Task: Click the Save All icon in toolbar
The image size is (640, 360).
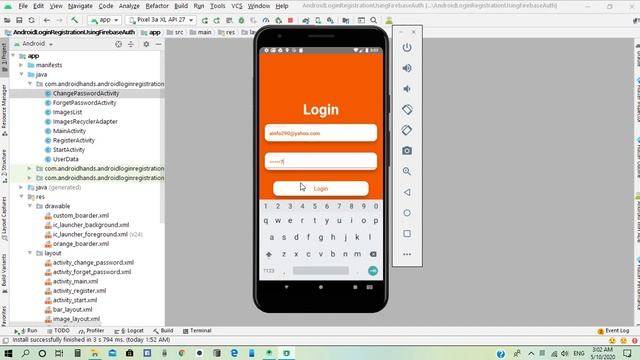Action: point(19,20)
